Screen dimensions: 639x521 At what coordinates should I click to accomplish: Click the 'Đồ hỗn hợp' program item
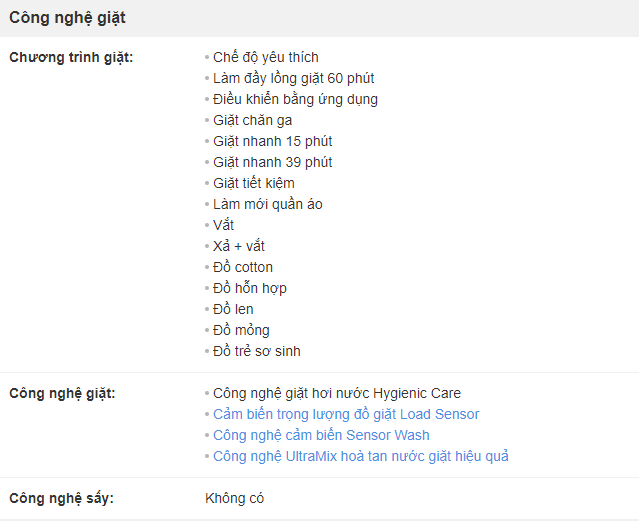click(x=250, y=288)
